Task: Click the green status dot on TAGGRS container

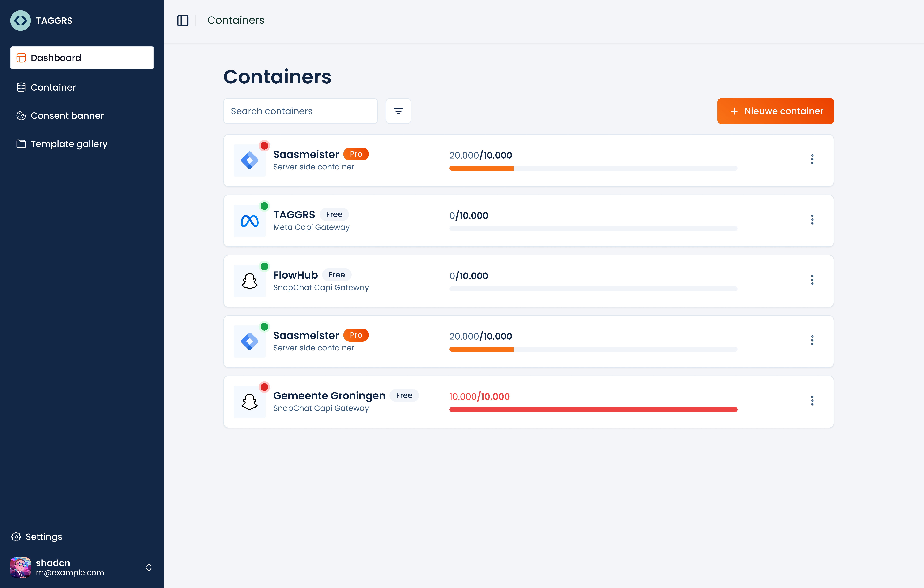Action: pos(264,206)
